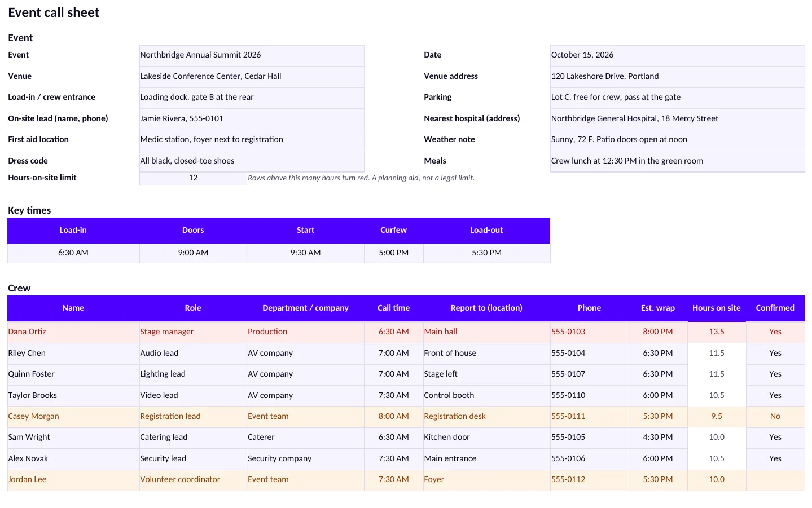Select the Load-in time 6:30 AM

click(x=73, y=253)
